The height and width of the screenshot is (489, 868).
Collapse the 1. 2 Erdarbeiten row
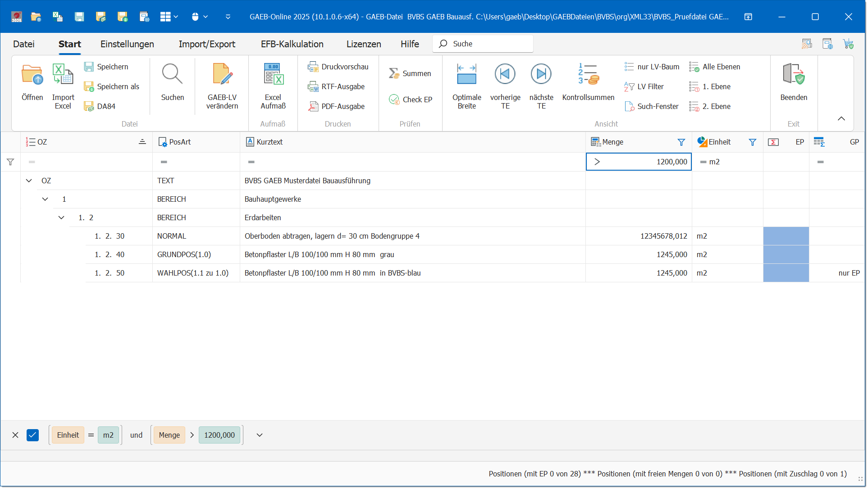click(x=61, y=218)
